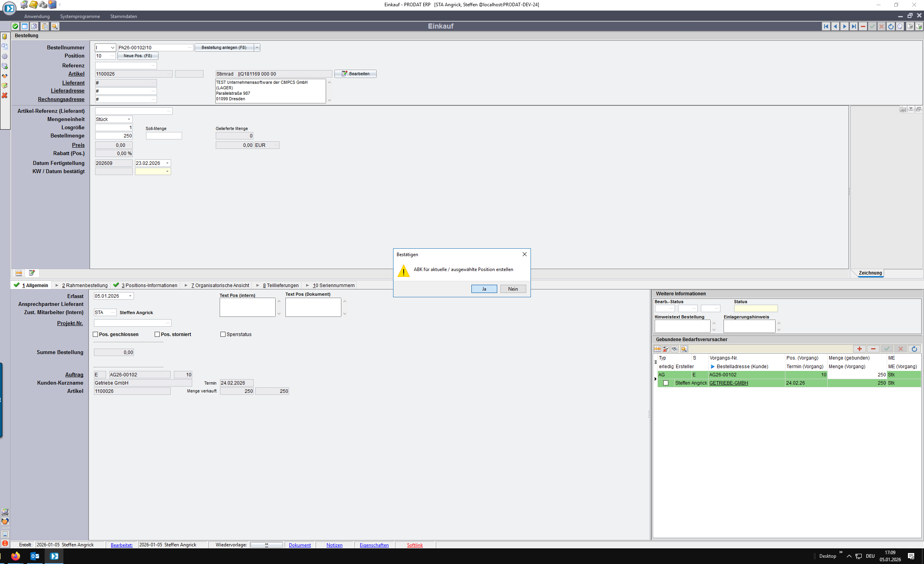Click the yellow door exit sidebar icon
This screenshot has width=924, height=564.
(x=5, y=36)
